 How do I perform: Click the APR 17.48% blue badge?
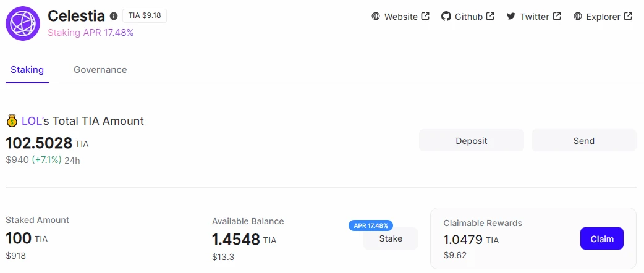pos(371,225)
